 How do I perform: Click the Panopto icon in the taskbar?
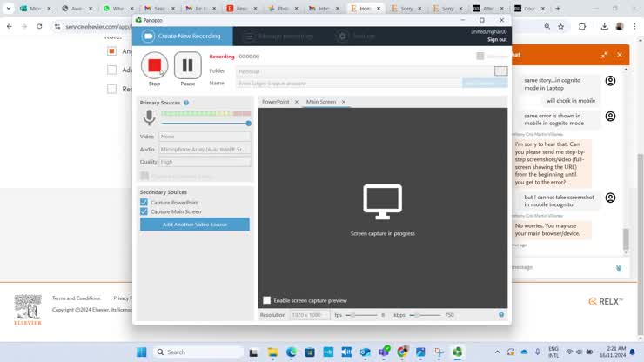pos(457,352)
